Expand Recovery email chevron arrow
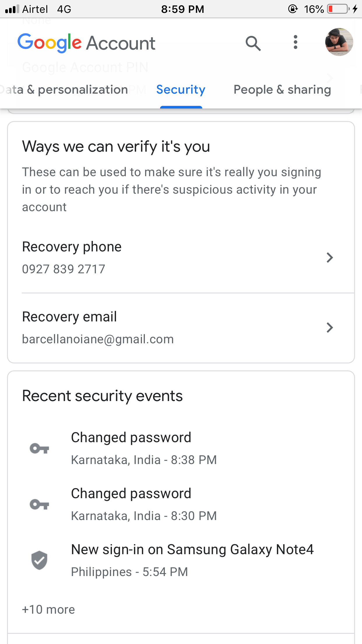Image resolution: width=362 pixels, height=644 pixels. pyautogui.click(x=330, y=328)
